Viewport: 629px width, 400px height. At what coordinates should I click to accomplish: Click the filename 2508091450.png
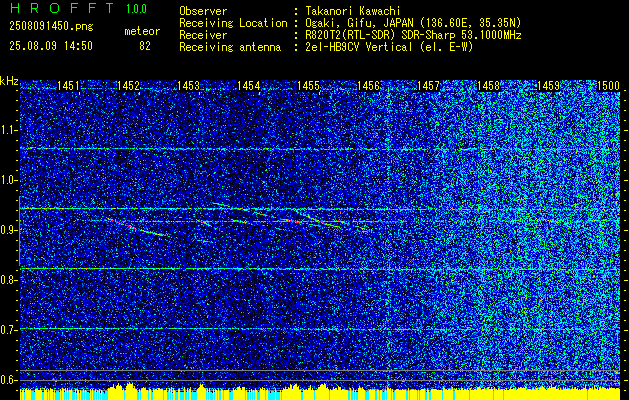point(51,27)
